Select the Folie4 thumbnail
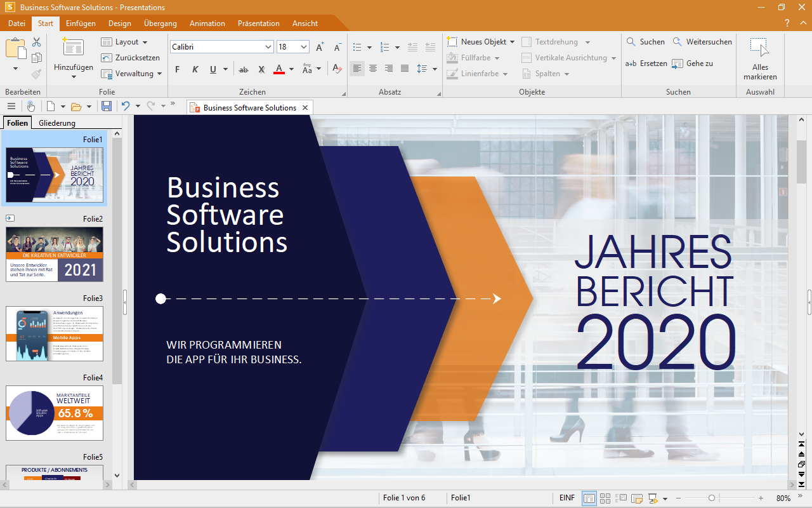The image size is (812, 508). (x=54, y=413)
